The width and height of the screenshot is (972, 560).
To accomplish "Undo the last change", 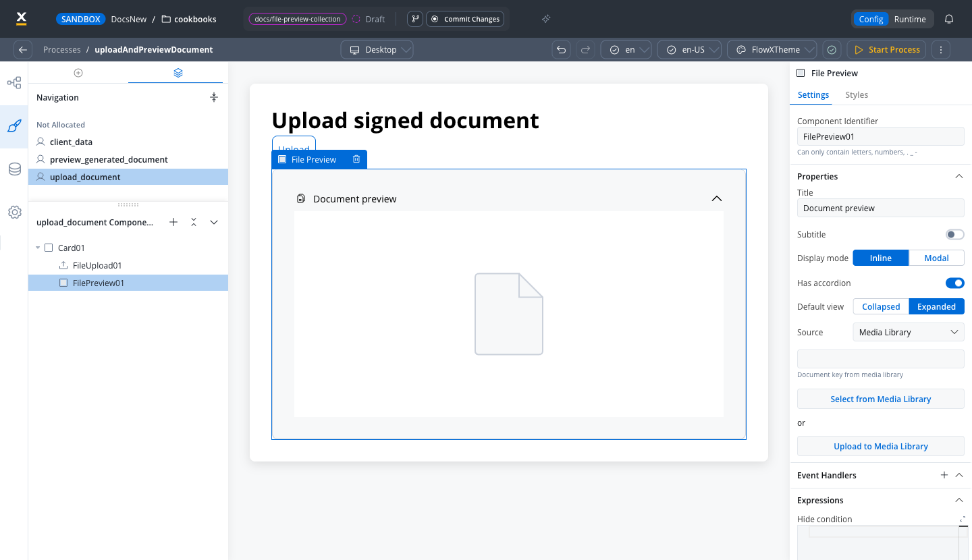I will coord(561,49).
